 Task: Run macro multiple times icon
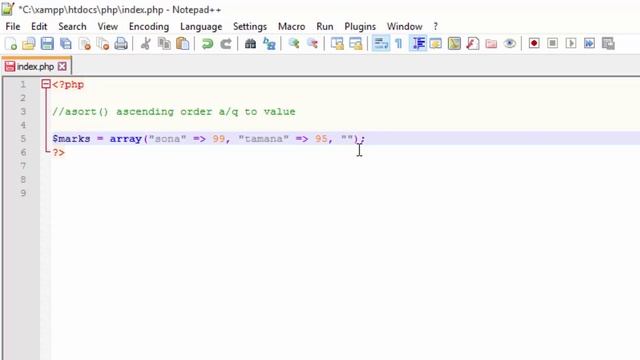[589, 43]
